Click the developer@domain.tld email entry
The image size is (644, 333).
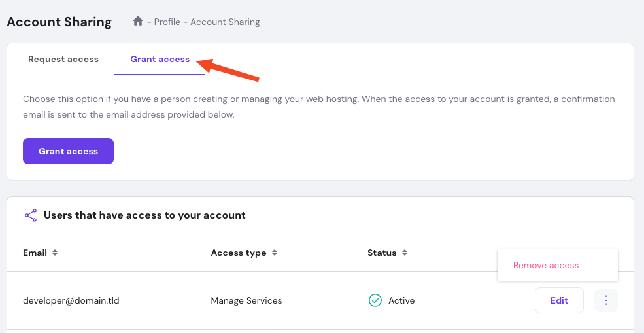pyautogui.click(x=71, y=301)
